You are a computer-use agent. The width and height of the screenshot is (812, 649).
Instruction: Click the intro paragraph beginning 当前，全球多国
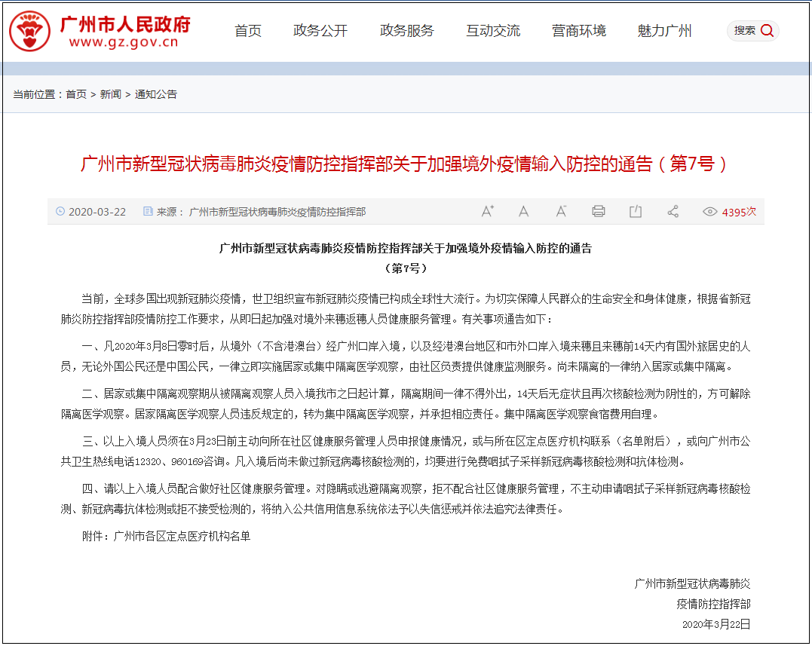[406, 309]
